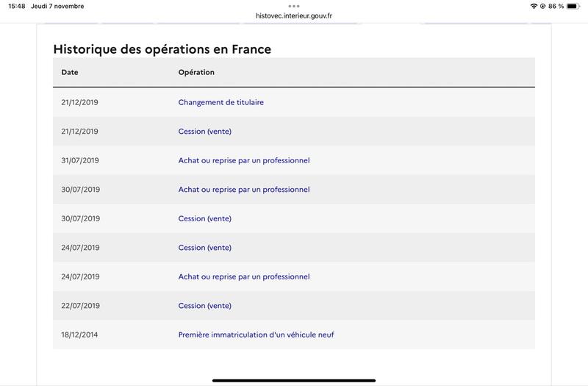Open Cession (vente) dated 22/07/2019
The height and width of the screenshot is (386, 588).
[x=205, y=306]
